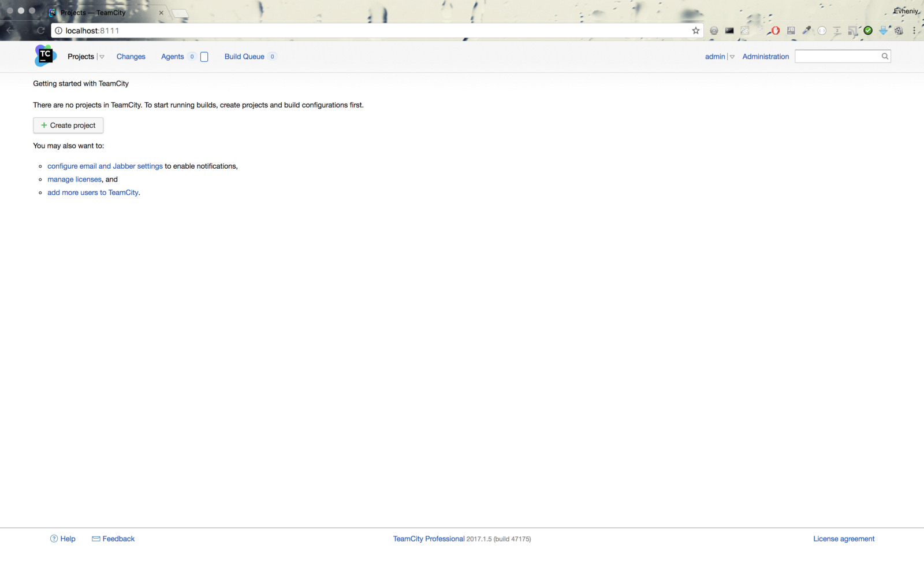Click the TeamCity favicon in the tab

click(x=53, y=13)
